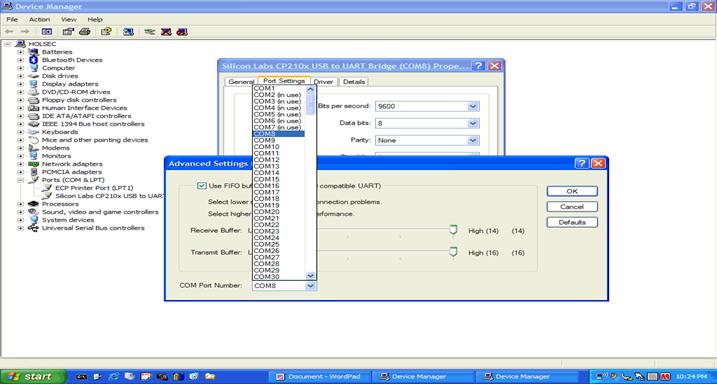The height and width of the screenshot is (384, 717).
Task: Click the Receive Buffer slider handle
Action: (453, 229)
